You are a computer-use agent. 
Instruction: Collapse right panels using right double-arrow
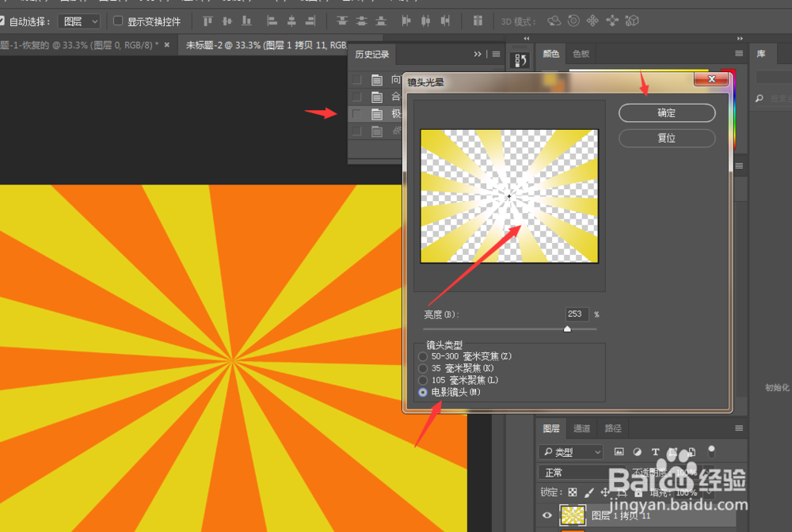(x=740, y=38)
